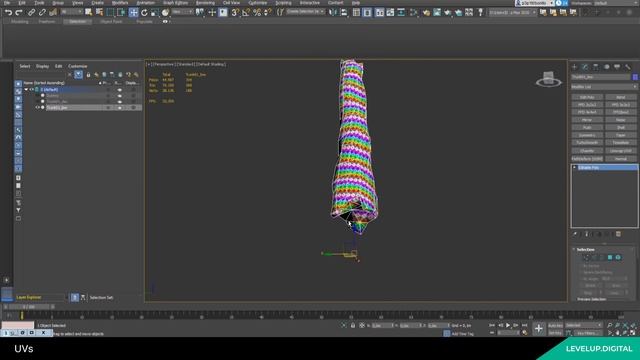640x360 pixels.
Task: Click the object color swatch
Action: 635,77
